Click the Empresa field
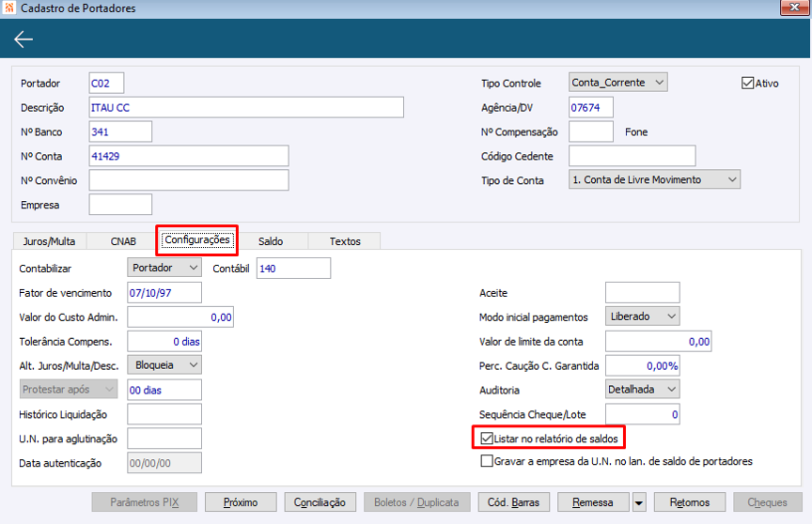This screenshot has height=524, width=812. click(120, 205)
